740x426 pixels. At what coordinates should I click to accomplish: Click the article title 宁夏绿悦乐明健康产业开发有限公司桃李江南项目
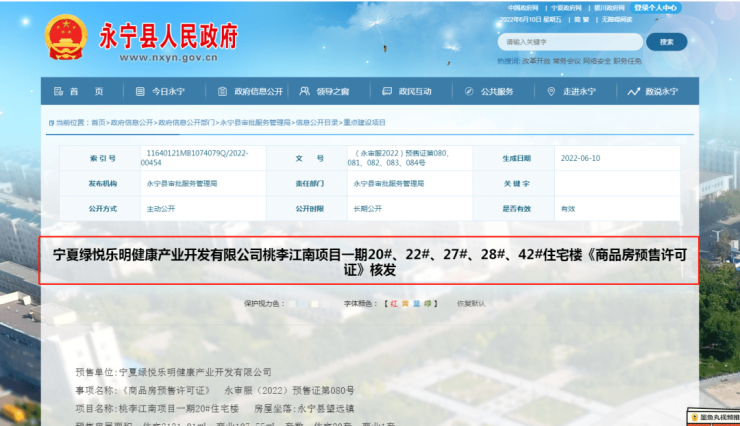(369, 262)
